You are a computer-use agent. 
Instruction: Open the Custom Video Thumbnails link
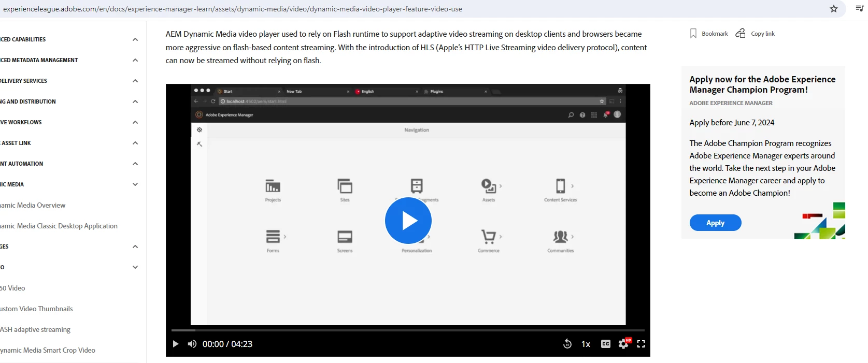[x=36, y=309]
